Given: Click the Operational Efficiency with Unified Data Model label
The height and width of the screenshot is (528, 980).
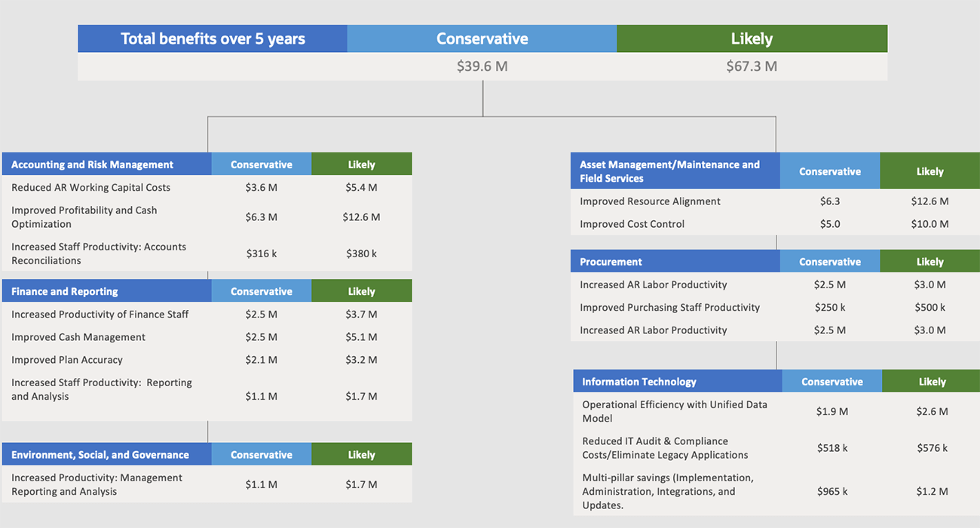Looking at the screenshot, I should click(x=674, y=411).
